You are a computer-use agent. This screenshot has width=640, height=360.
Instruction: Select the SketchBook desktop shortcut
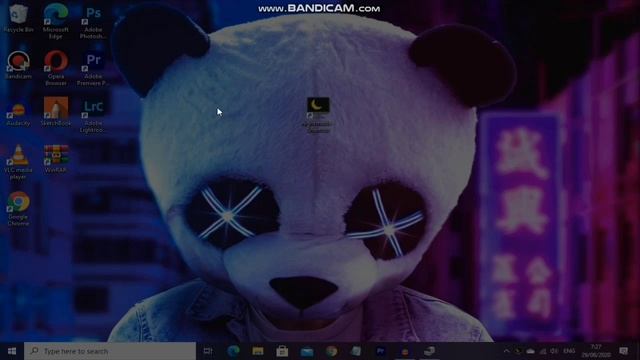click(56, 111)
